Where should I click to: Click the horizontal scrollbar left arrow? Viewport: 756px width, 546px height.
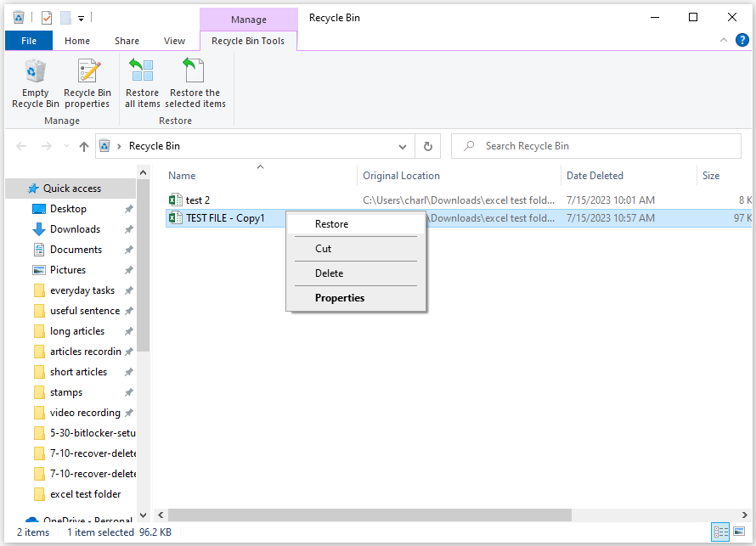coord(161,515)
